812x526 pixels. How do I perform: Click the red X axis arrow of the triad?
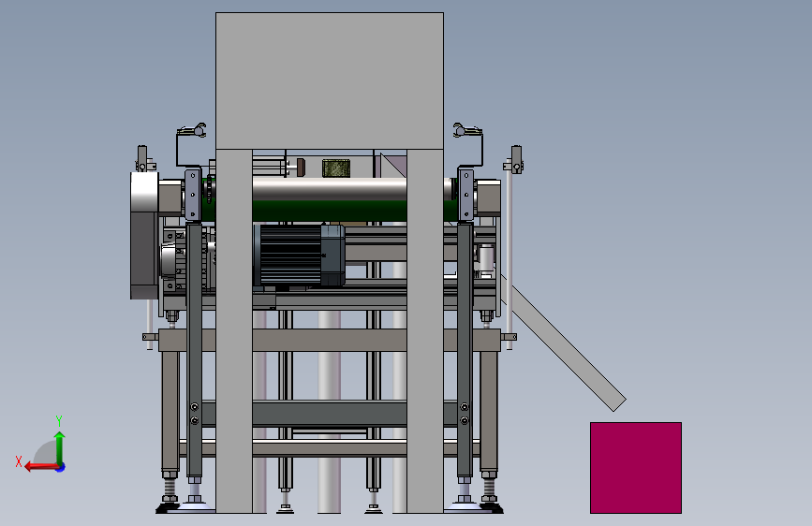(x=40, y=466)
